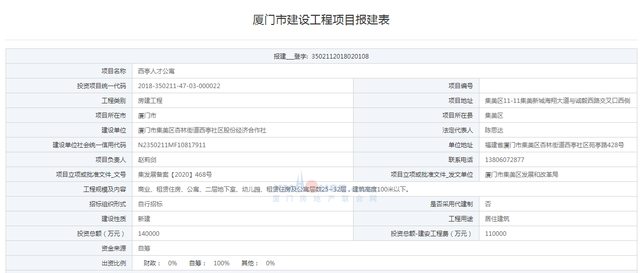Click the 建设性质 label
The height and width of the screenshot is (273, 644).
pos(114,219)
